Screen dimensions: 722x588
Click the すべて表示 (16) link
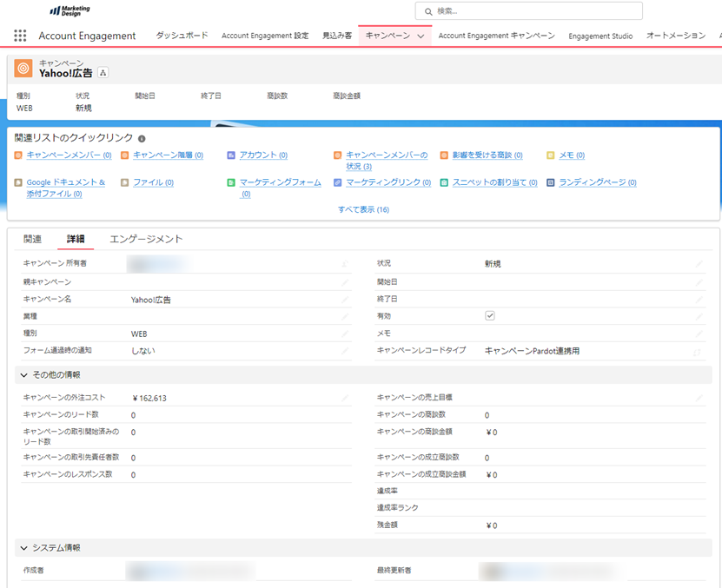363,209
